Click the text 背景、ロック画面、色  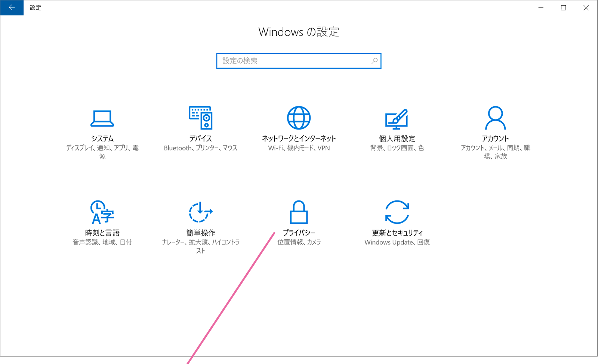397,148
